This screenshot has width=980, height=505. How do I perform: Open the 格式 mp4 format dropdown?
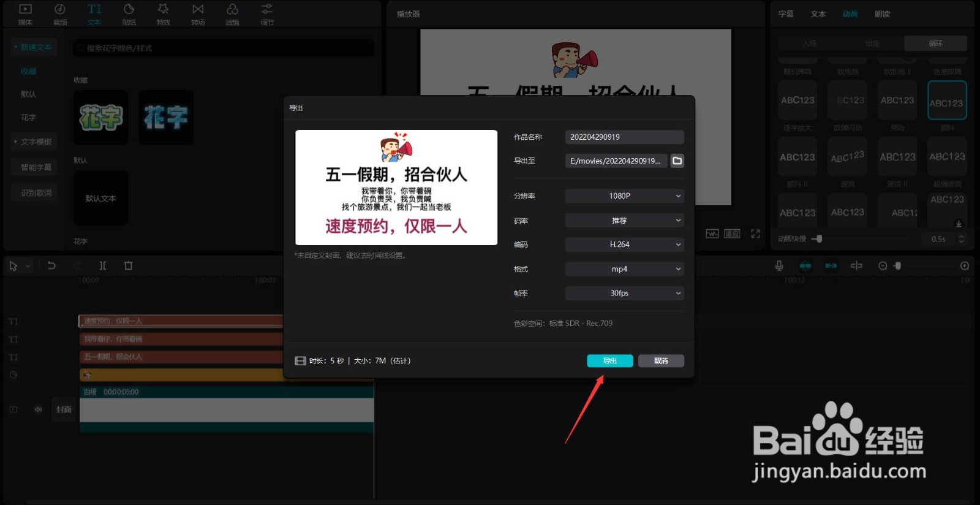coord(624,269)
